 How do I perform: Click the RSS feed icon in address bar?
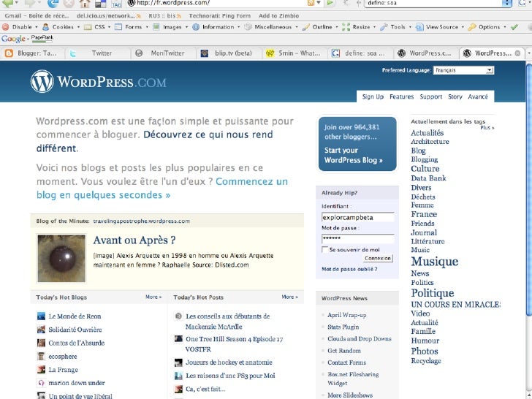(311, 3)
